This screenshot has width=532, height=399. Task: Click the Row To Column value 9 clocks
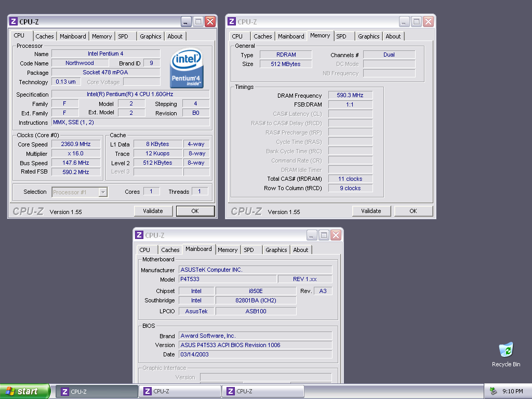point(351,188)
